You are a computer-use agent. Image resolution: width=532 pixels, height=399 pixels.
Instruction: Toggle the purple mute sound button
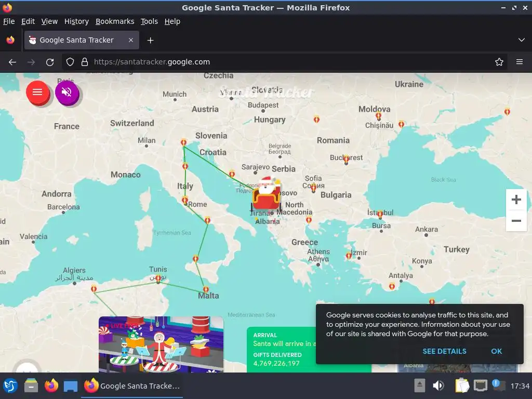pos(67,92)
